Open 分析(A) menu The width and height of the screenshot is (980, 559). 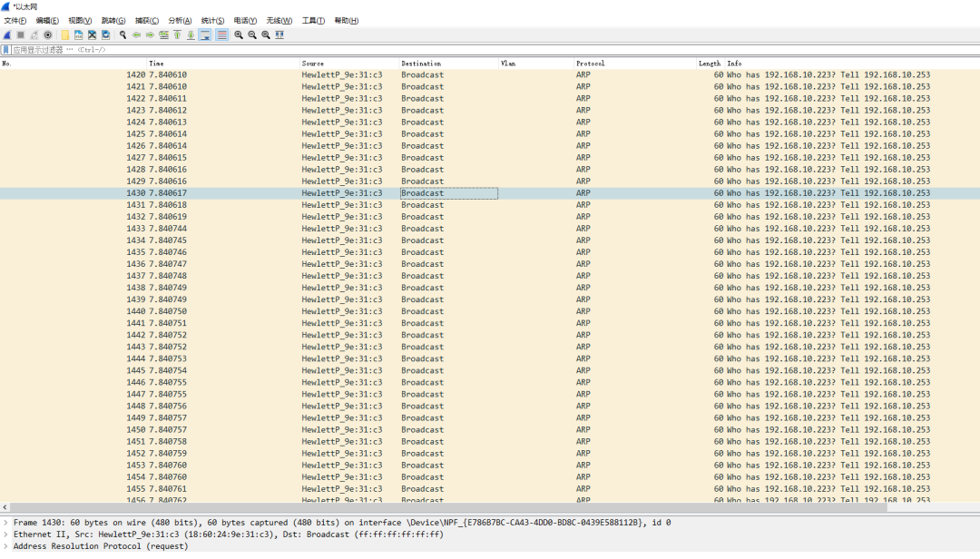180,21
